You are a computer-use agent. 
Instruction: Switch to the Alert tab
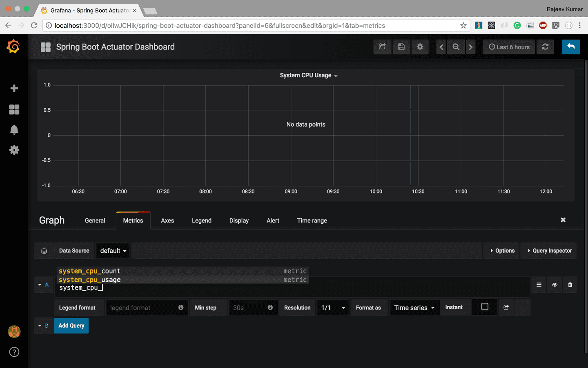[x=273, y=220]
